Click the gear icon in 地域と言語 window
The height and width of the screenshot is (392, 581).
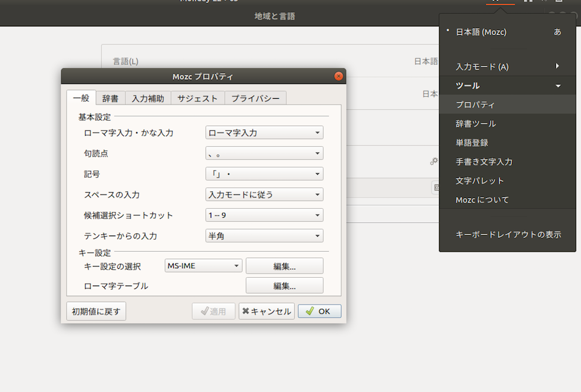point(433,161)
